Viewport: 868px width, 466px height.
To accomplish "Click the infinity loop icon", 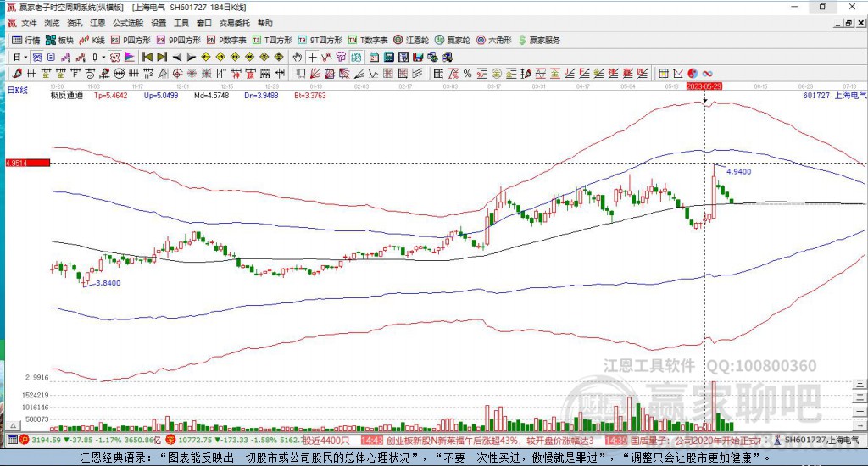I will 708,74.
